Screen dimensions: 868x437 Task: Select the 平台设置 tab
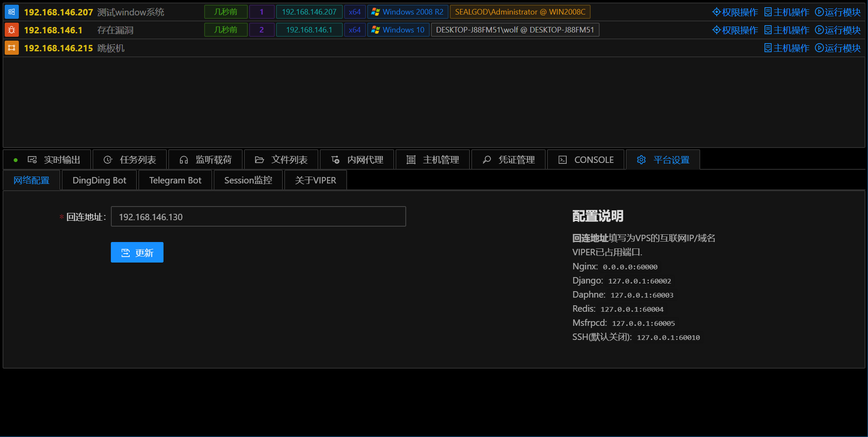pos(663,160)
